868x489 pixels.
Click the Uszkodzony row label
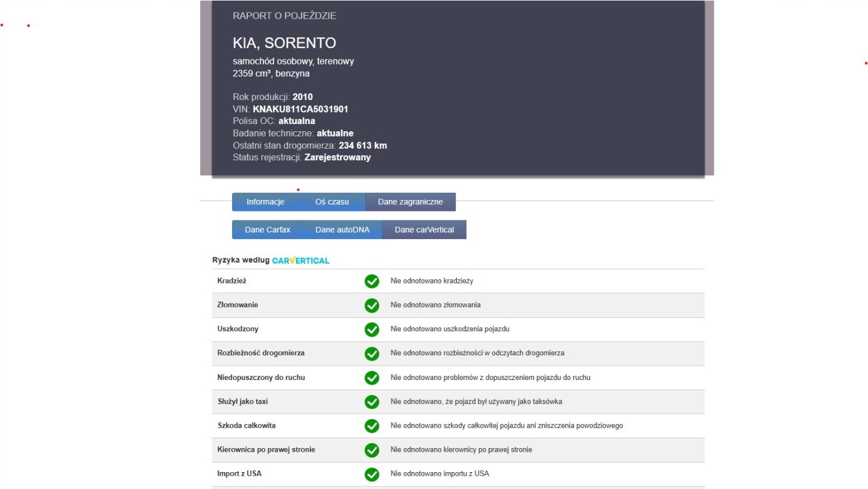point(237,329)
